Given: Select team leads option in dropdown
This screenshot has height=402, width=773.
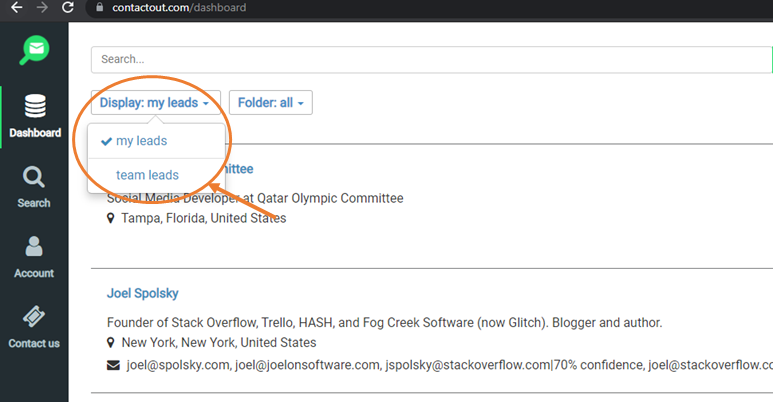Looking at the screenshot, I should tap(156, 175).
